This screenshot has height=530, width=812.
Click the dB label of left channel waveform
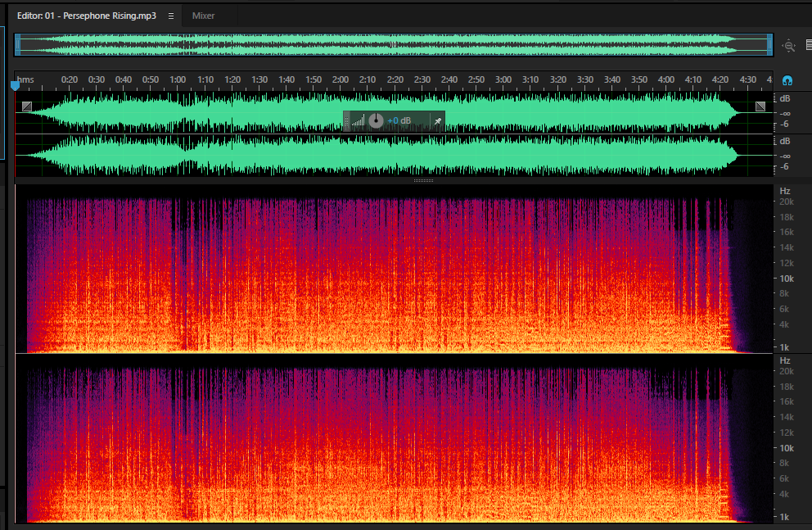[x=785, y=98]
